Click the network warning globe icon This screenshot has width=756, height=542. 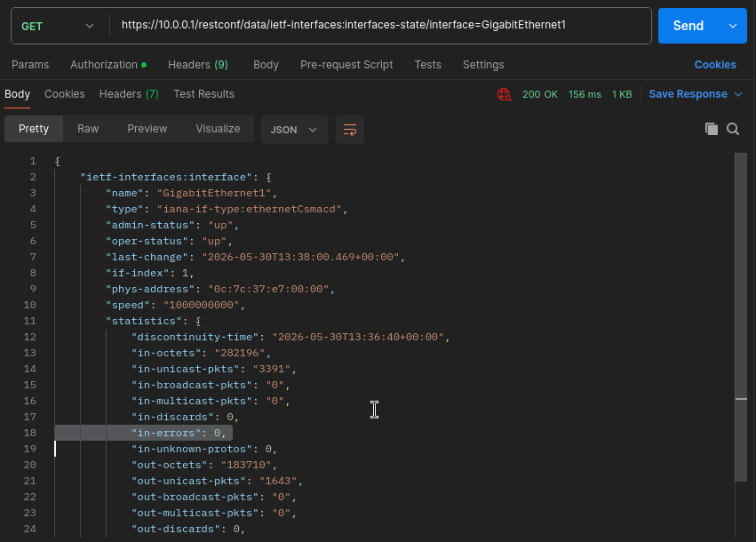pos(505,94)
